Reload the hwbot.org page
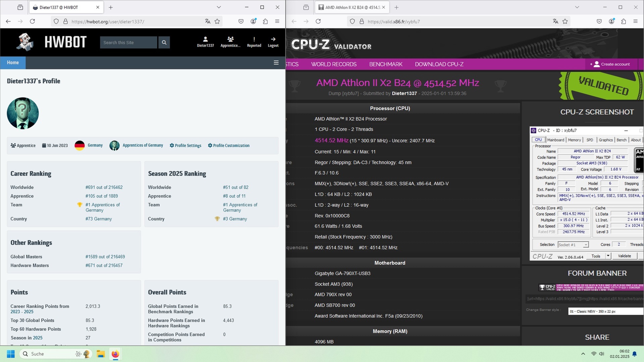Viewport: 644px width, 362px height. click(x=33, y=21)
